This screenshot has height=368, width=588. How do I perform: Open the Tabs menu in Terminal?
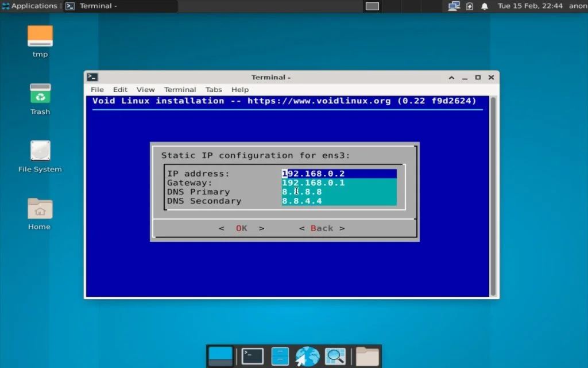click(214, 89)
